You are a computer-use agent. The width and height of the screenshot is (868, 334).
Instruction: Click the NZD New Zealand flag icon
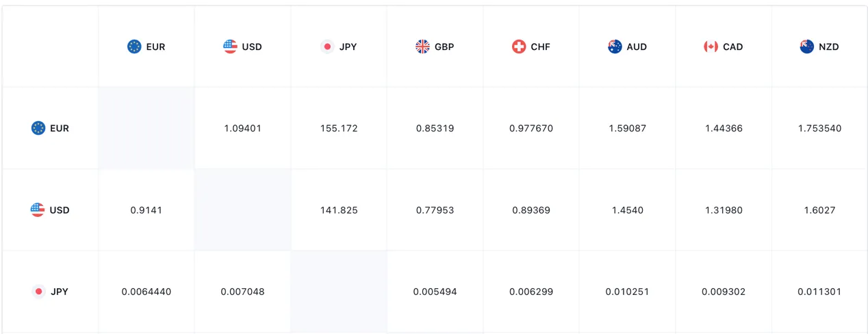(807, 47)
